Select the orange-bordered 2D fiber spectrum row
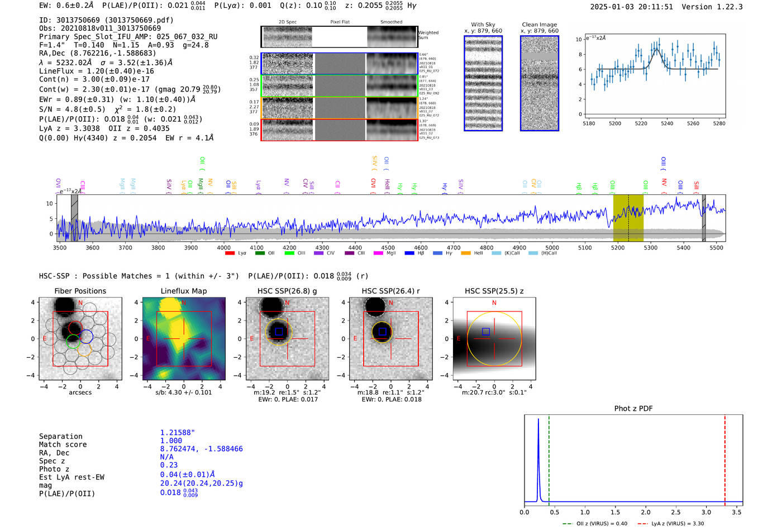The width and height of the screenshot is (782, 532). (x=339, y=108)
